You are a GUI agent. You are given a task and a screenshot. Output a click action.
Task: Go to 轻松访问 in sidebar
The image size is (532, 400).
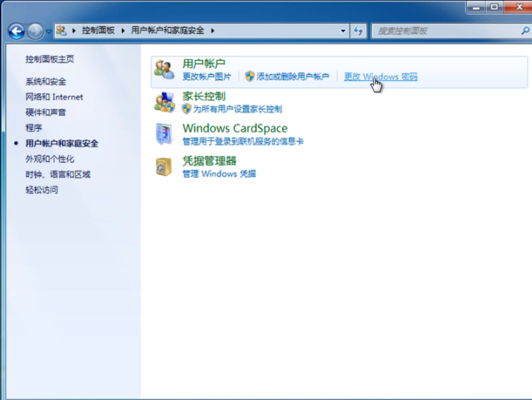(x=42, y=190)
